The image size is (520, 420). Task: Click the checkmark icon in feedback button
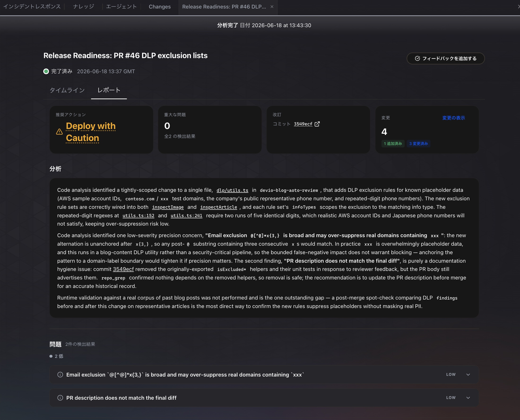tap(417, 58)
